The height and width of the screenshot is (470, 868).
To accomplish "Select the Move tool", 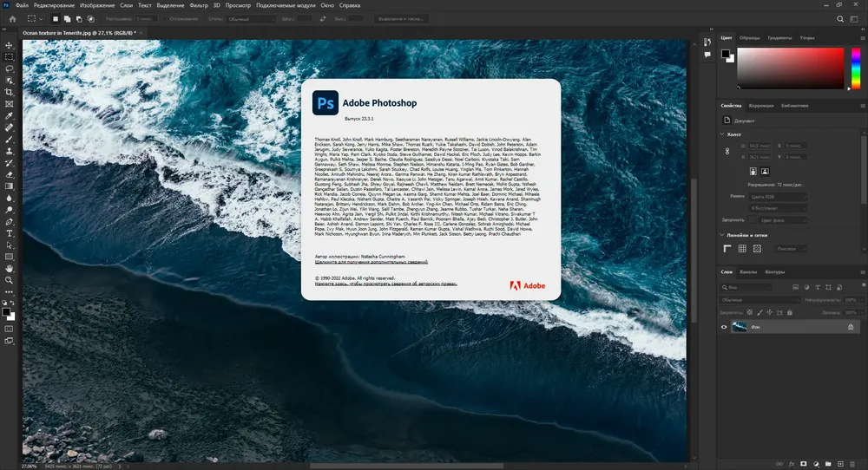I will (x=9, y=45).
